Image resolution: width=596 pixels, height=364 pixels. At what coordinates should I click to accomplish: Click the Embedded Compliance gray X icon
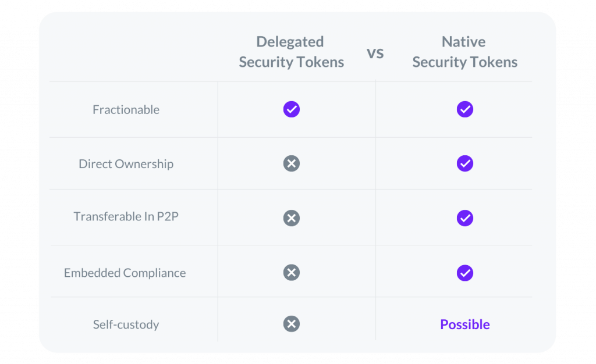(x=292, y=273)
